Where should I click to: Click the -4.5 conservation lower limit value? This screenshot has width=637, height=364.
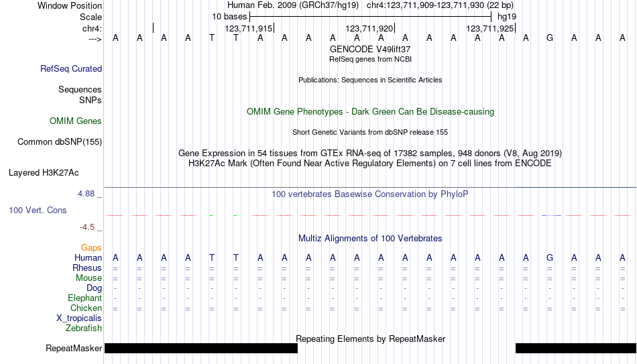pyautogui.click(x=87, y=227)
